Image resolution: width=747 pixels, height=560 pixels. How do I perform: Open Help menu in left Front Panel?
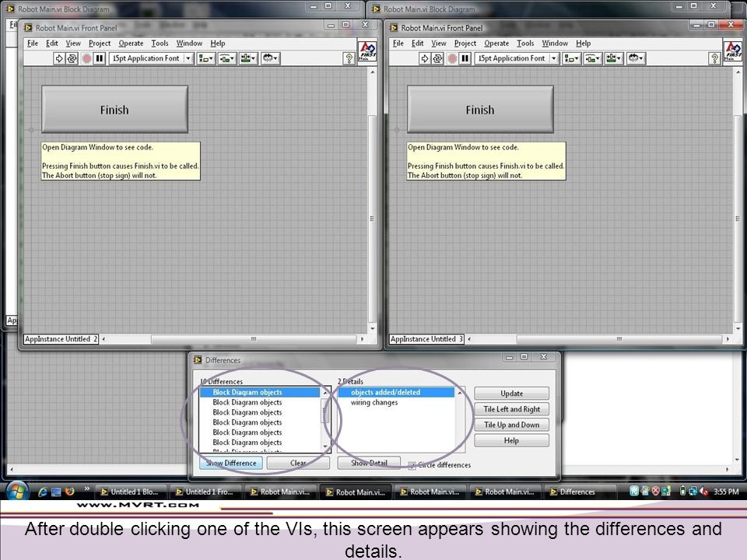pos(218,44)
